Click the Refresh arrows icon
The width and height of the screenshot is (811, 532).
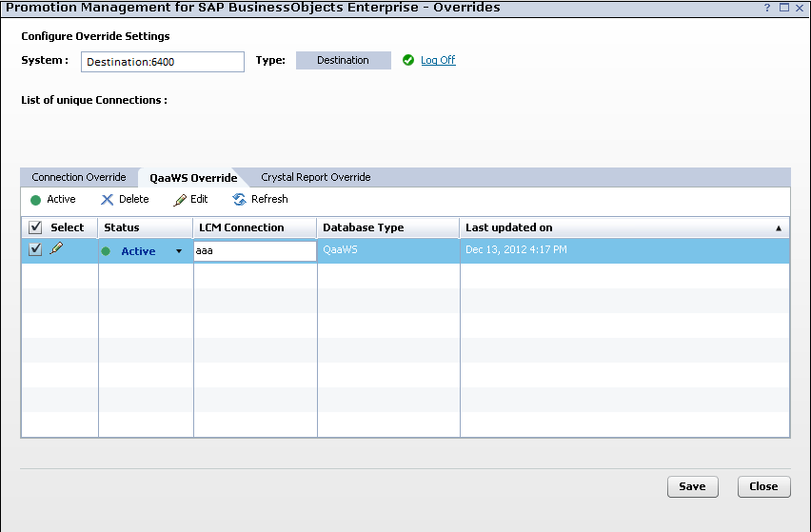239,200
